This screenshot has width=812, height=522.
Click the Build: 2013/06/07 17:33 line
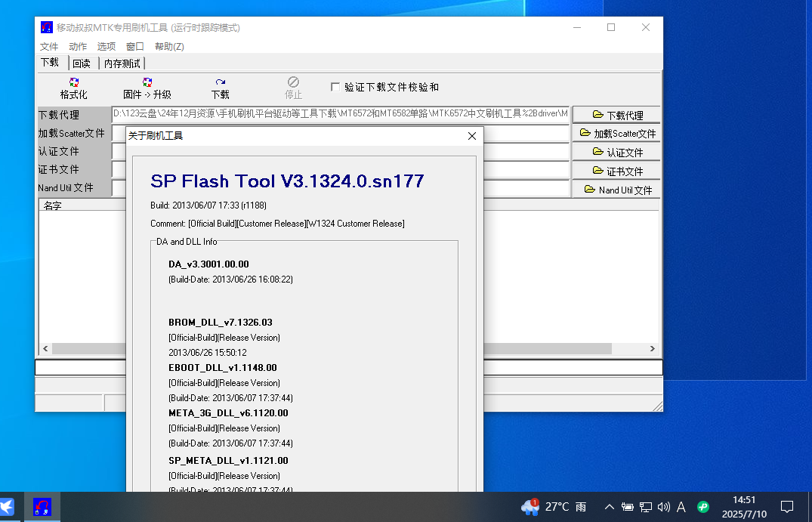point(208,205)
